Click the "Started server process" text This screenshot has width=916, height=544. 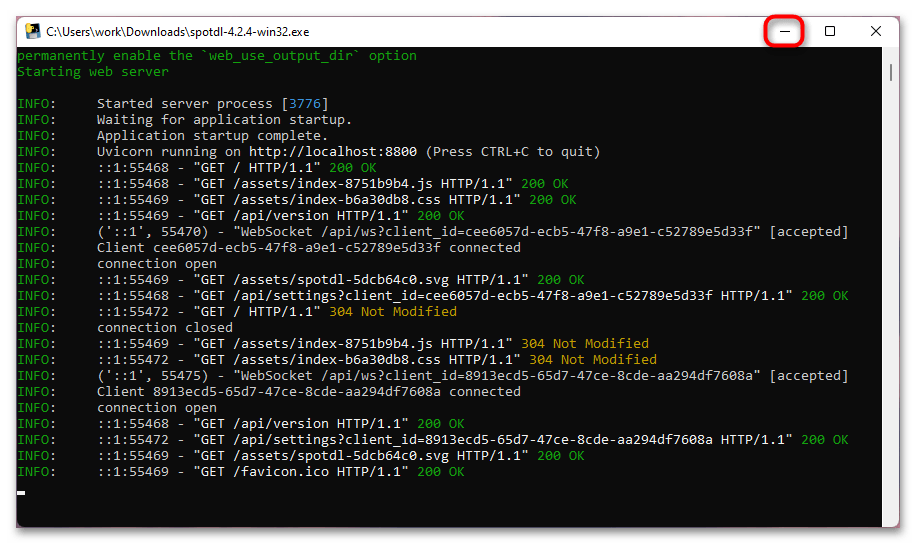point(185,104)
